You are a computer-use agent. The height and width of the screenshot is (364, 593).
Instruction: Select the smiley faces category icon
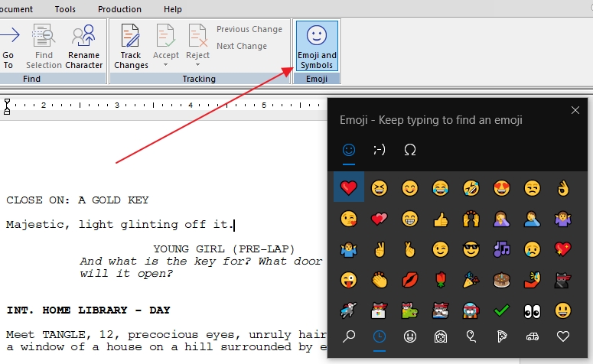410,336
